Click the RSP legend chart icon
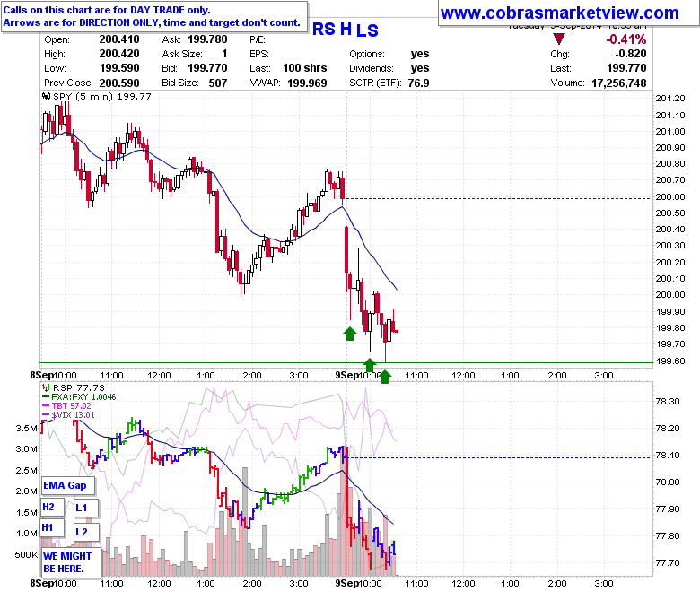Image resolution: width=700 pixels, height=591 pixels. click(46, 388)
